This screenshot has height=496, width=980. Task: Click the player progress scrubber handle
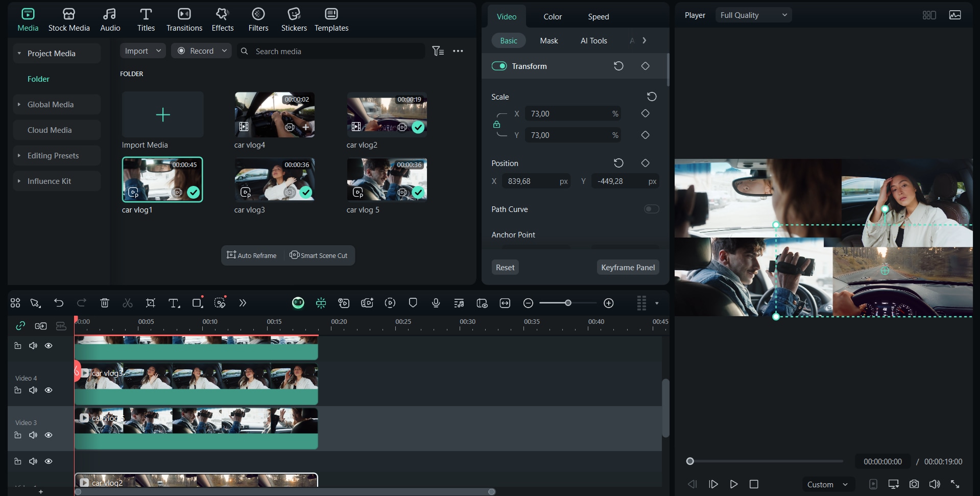690,461
